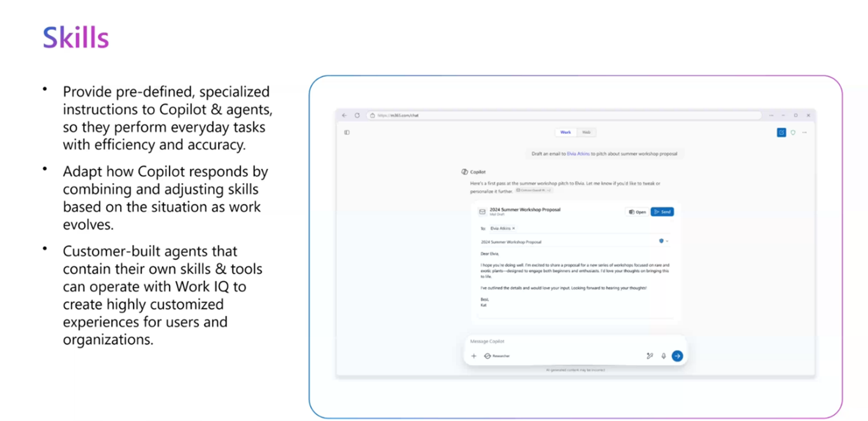Viewport: 868px width, 421px height.
Task: Open the more options ellipsis beside the shield
Action: (805, 132)
